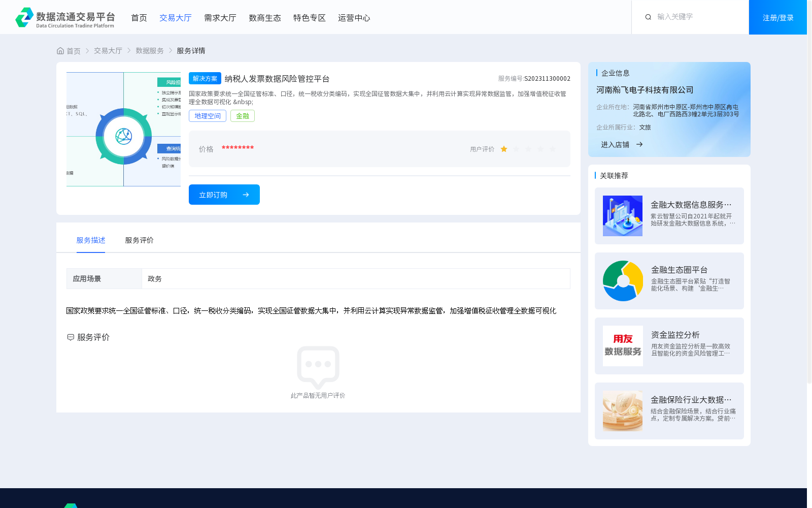The width and height of the screenshot is (812, 508).
Task: Open the 交易大厅 nav menu
Action: [176, 18]
